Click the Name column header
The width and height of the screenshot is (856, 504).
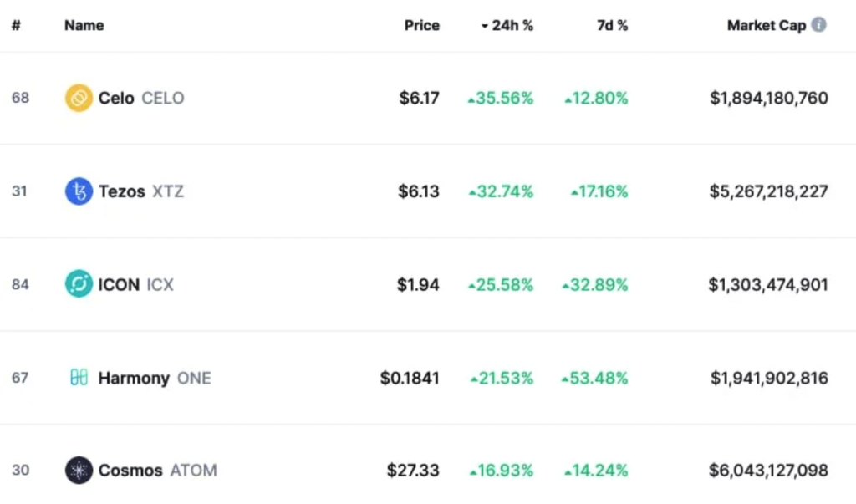[x=84, y=25]
